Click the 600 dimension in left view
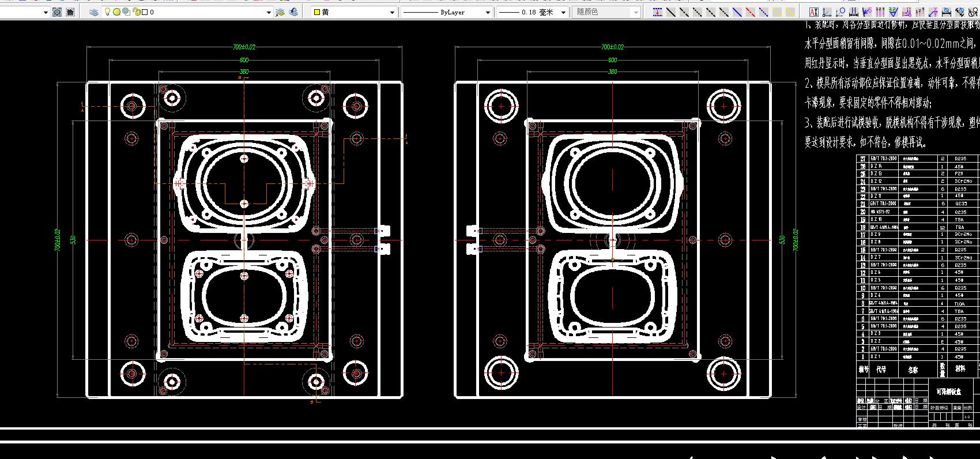The image size is (980, 459). 244,60
